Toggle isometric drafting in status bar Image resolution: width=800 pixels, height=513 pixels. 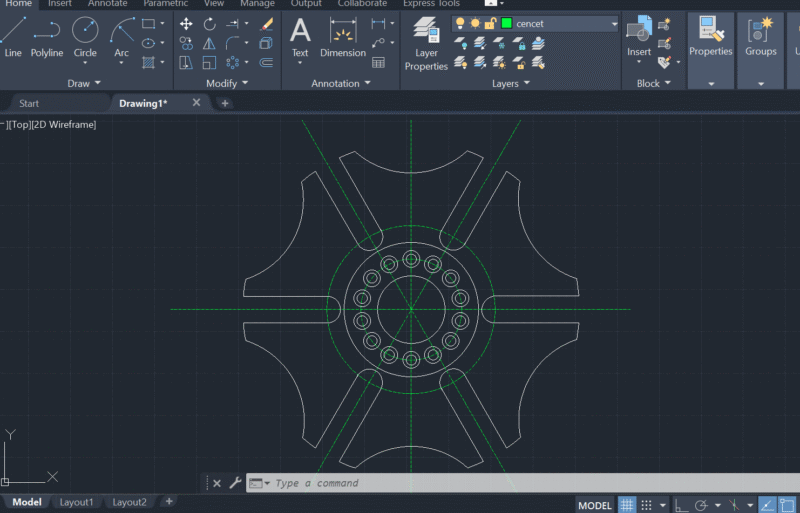pos(734,505)
